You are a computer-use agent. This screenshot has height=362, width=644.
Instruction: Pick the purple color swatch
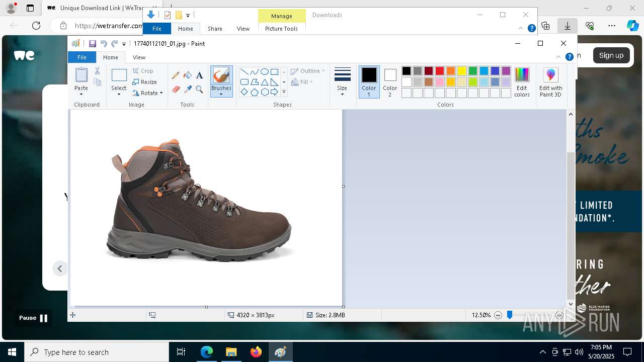(x=506, y=71)
